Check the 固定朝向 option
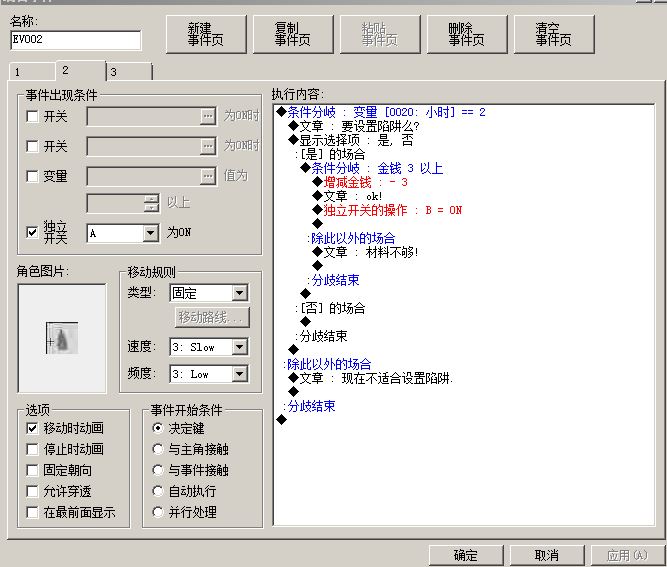Viewport: 667px width, 567px height. pyautogui.click(x=32, y=470)
